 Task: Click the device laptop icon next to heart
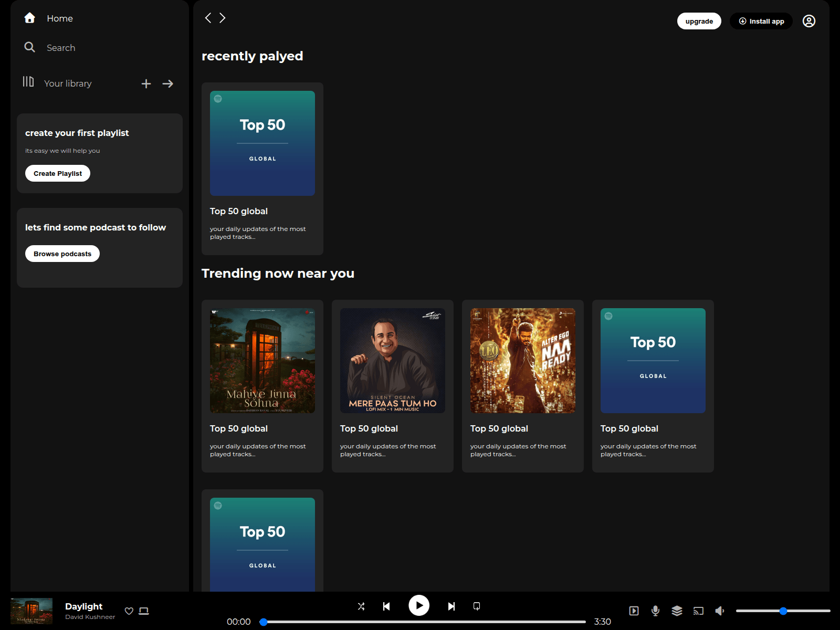click(144, 611)
